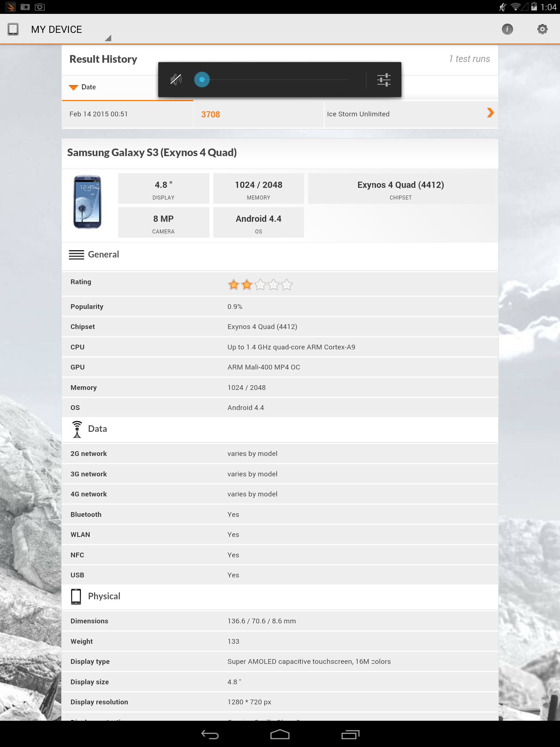Click the Data section antenna icon
The height and width of the screenshot is (747, 560).
tap(77, 429)
